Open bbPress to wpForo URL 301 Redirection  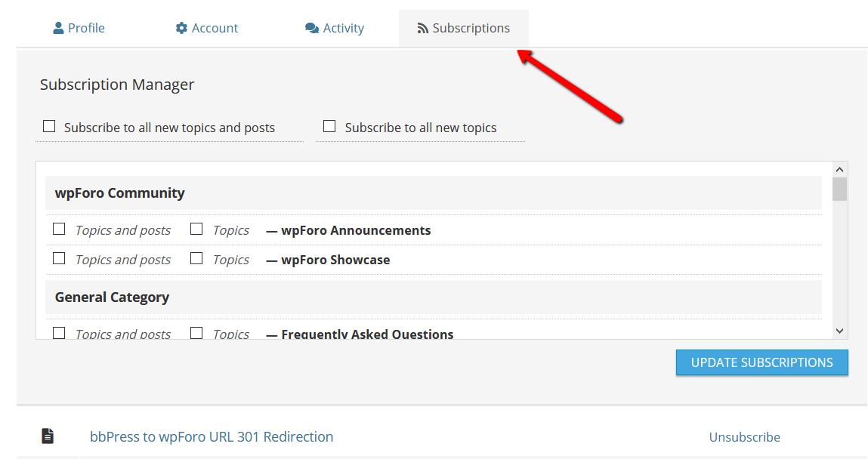[212, 436]
